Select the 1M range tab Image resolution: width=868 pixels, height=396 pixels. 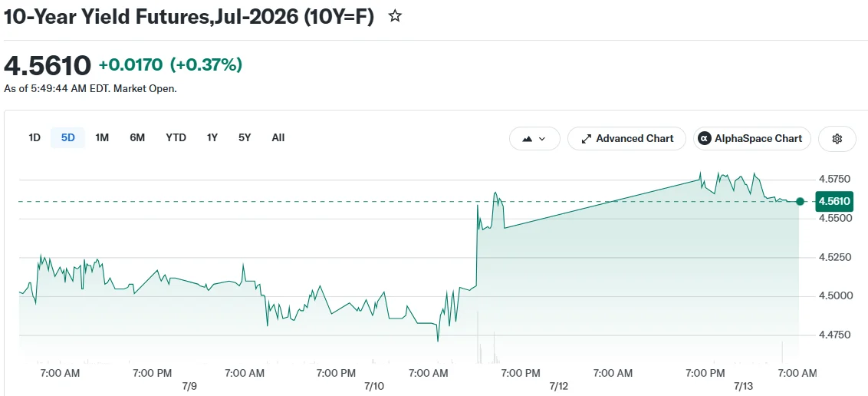coord(102,138)
